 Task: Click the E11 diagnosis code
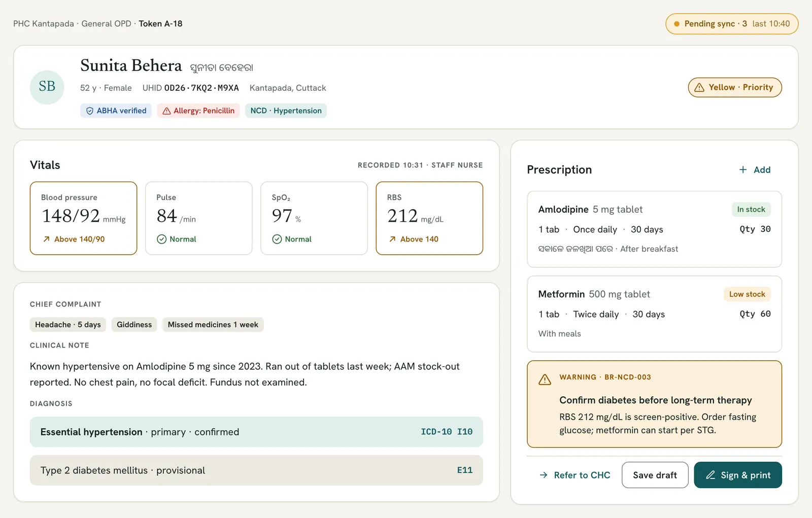(465, 470)
